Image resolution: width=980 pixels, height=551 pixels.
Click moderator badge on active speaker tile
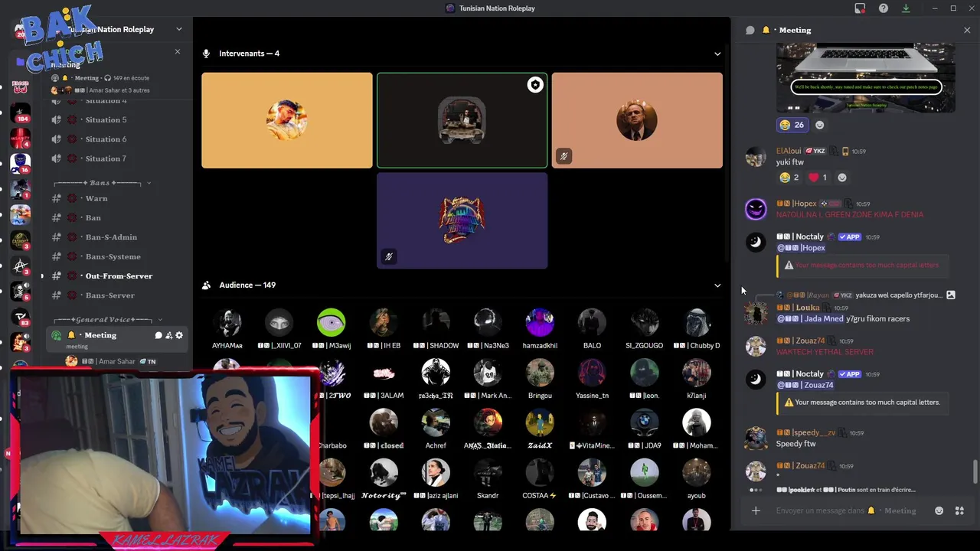coord(535,85)
